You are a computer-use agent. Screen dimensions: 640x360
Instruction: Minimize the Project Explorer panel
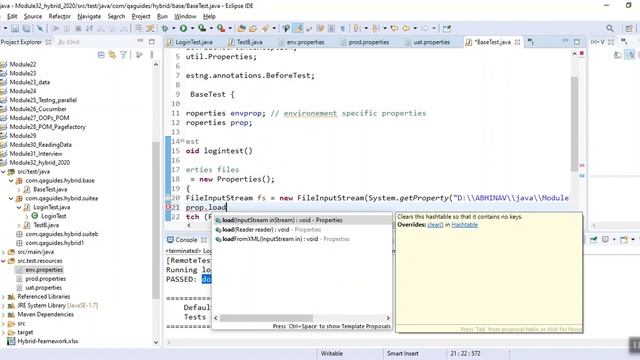tap(140, 42)
